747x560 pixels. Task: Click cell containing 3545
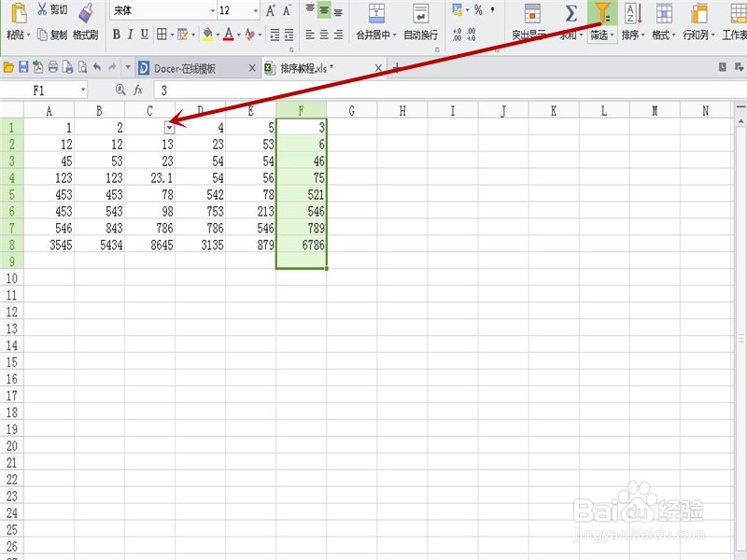coord(49,245)
